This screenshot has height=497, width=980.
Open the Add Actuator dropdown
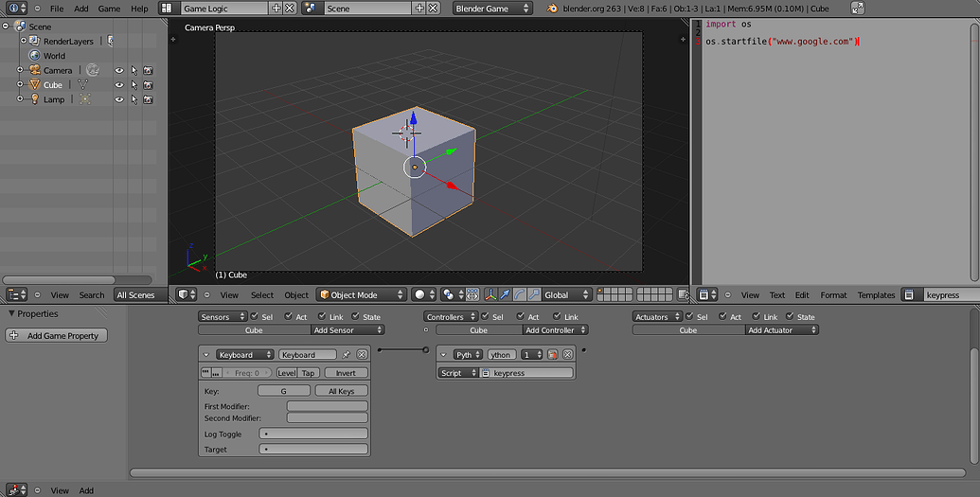click(x=782, y=330)
